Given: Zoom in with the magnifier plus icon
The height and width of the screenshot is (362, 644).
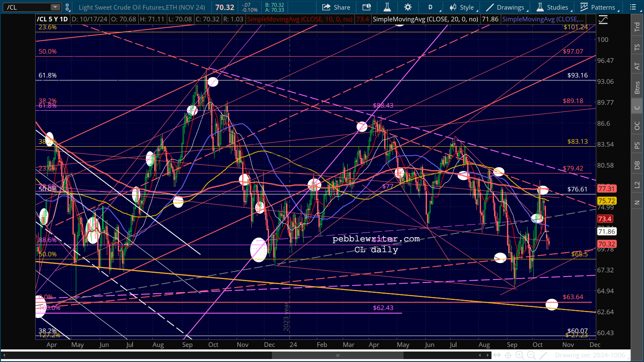Looking at the screenshot, I should click(x=520, y=355).
